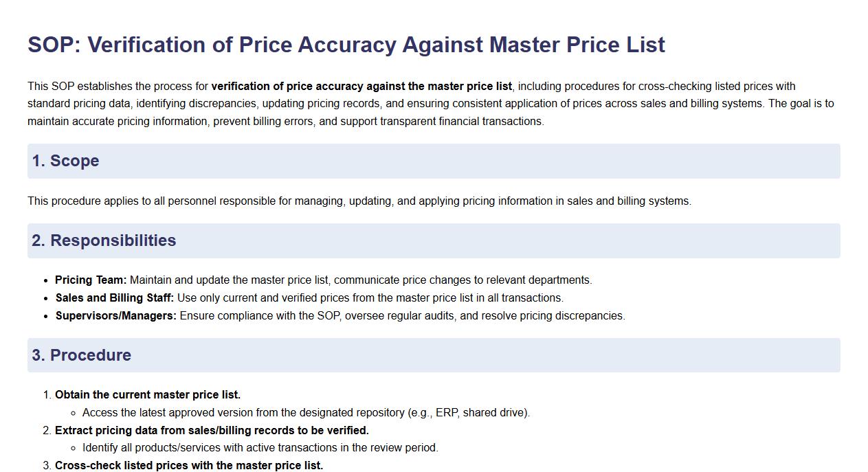The image size is (868, 472).
Task: Click the bold "Supervisors/Managers:" label
Action: (x=115, y=316)
